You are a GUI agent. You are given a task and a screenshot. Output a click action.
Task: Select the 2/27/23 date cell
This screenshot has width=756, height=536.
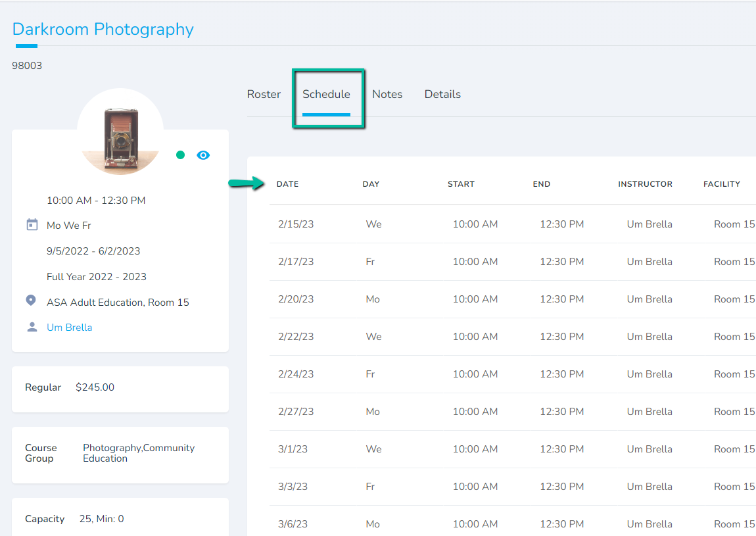coord(296,412)
